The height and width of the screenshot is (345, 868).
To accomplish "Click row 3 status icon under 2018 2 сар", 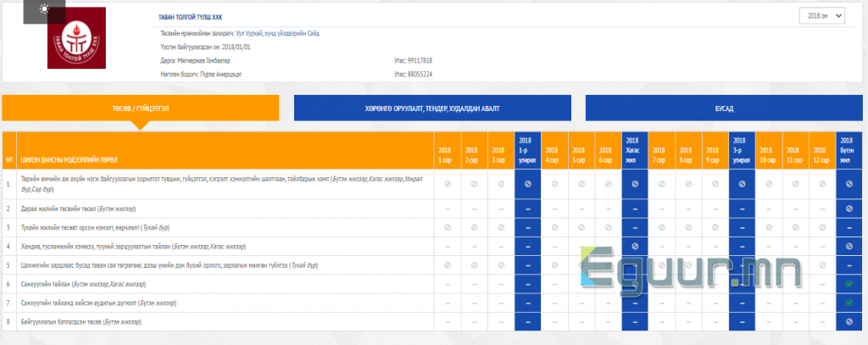I will (472, 227).
